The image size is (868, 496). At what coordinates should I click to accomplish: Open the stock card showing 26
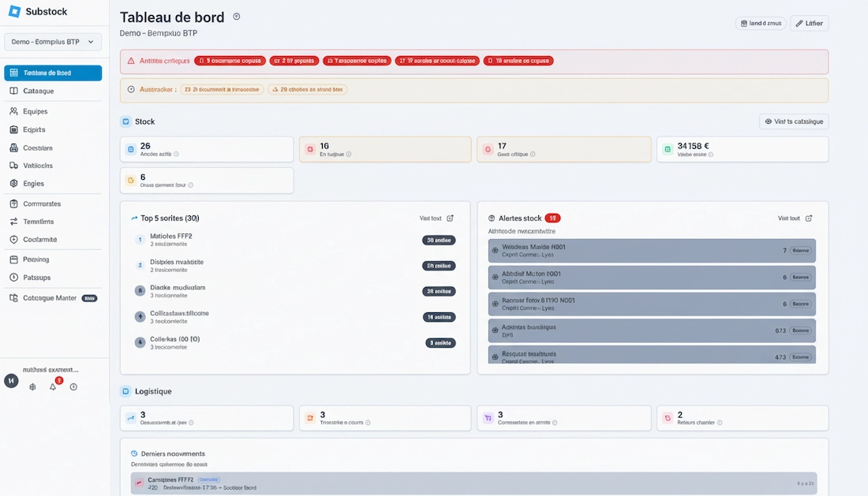(x=207, y=149)
